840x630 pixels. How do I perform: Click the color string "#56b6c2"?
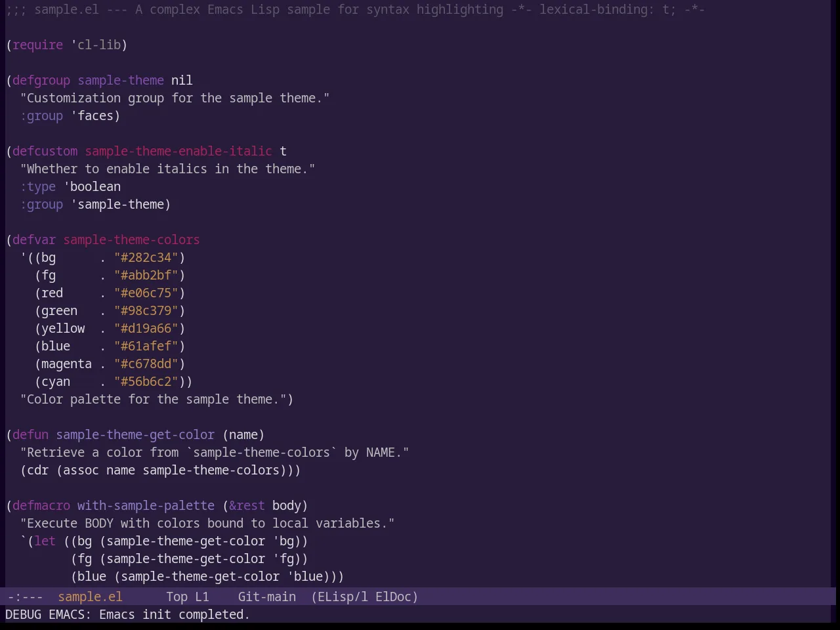point(146,381)
